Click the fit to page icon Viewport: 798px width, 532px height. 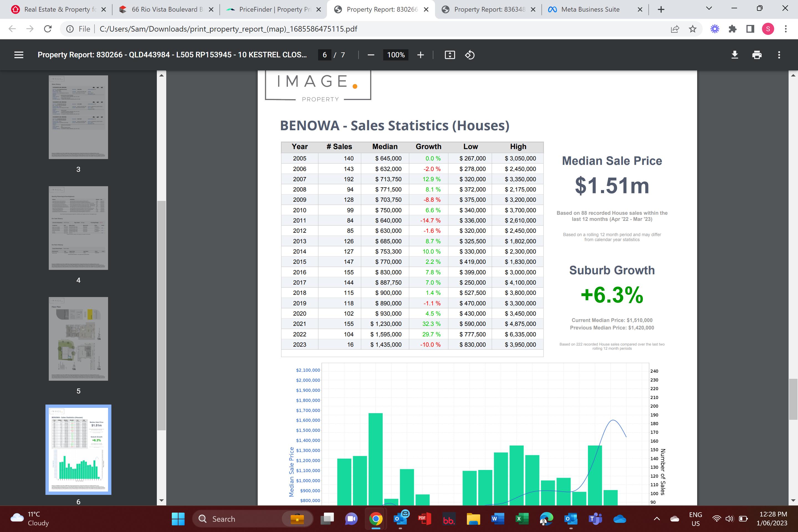click(x=449, y=55)
